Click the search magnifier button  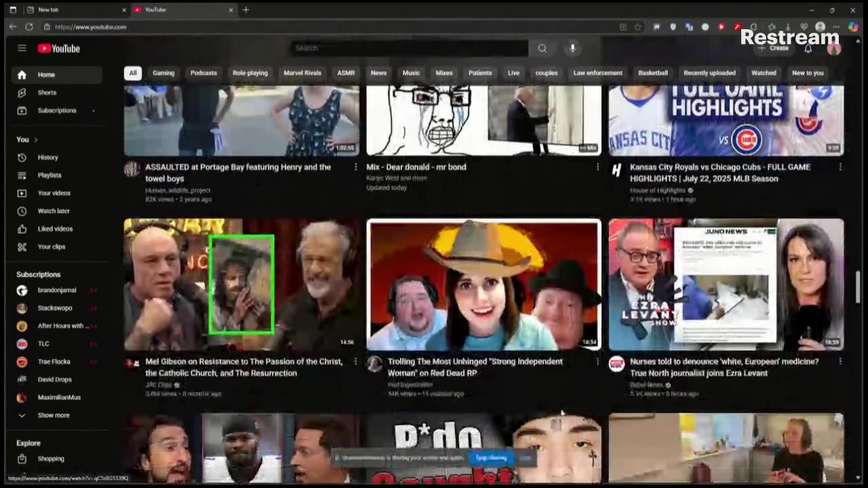[542, 48]
